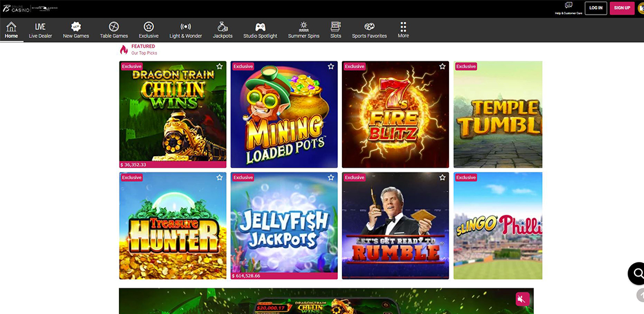Click the search magnifier floating button
The image size is (644, 314).
[x=638, y=274]
